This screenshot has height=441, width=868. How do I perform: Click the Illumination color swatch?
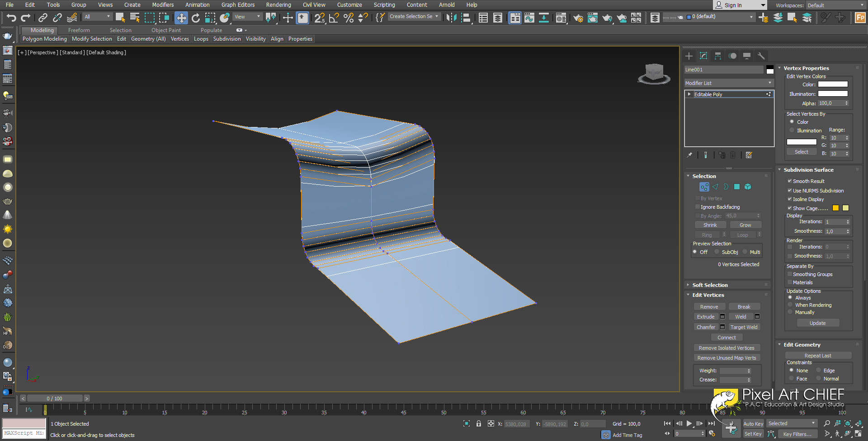tap(833, 94)
